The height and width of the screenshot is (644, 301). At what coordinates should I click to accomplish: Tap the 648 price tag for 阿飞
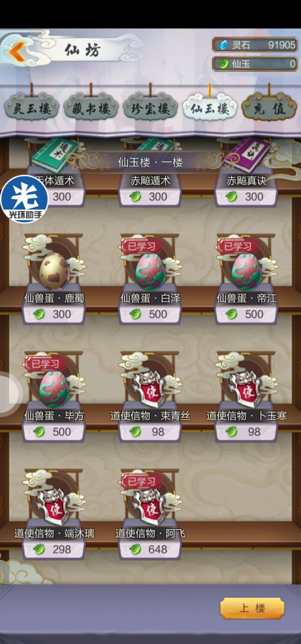click(150, 549)
